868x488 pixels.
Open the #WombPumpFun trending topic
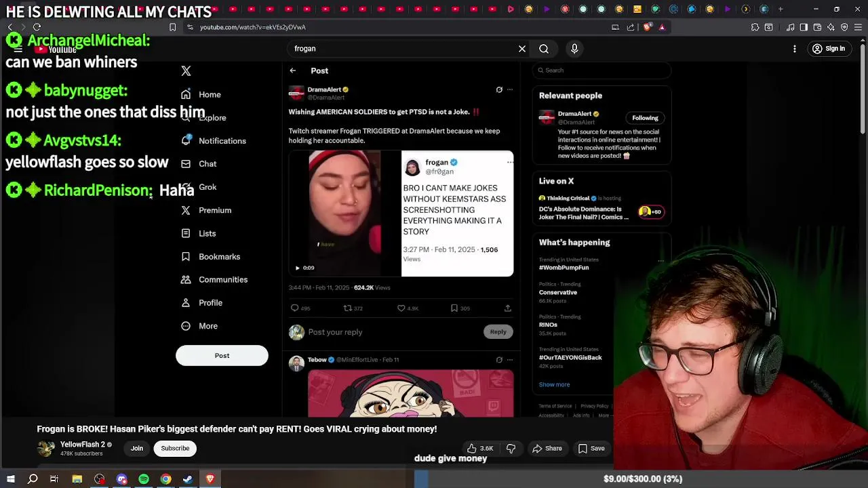click(x=564, y=268)
